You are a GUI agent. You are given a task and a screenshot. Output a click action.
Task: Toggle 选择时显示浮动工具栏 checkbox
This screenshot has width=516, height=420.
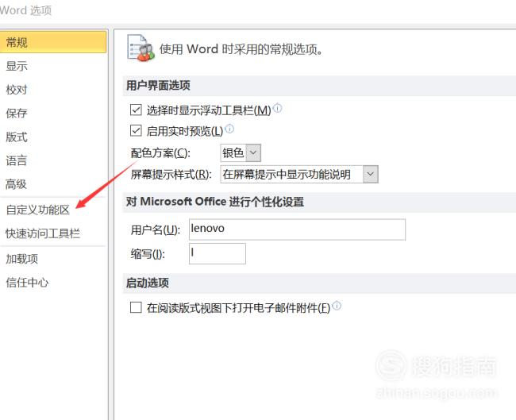coord(136,110)
